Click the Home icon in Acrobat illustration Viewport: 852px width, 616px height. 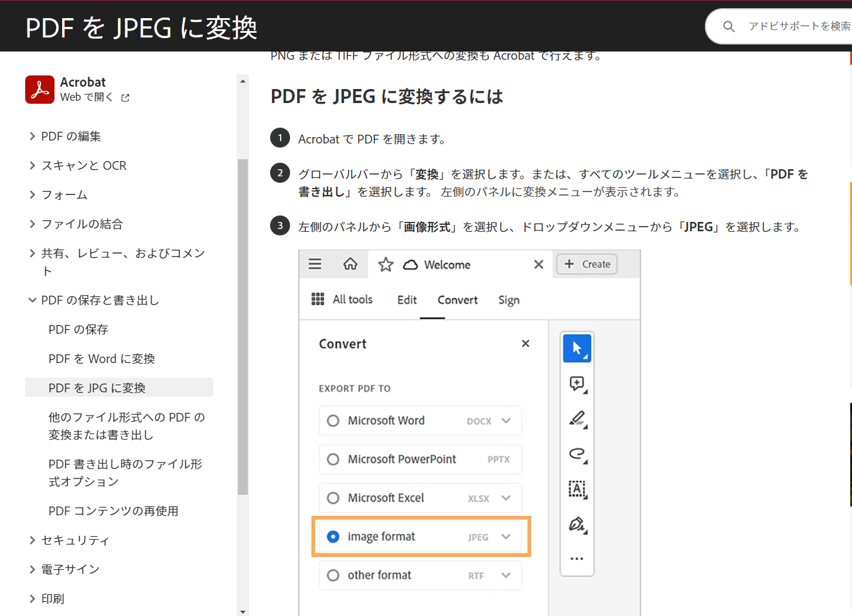[x=350, y=264]
